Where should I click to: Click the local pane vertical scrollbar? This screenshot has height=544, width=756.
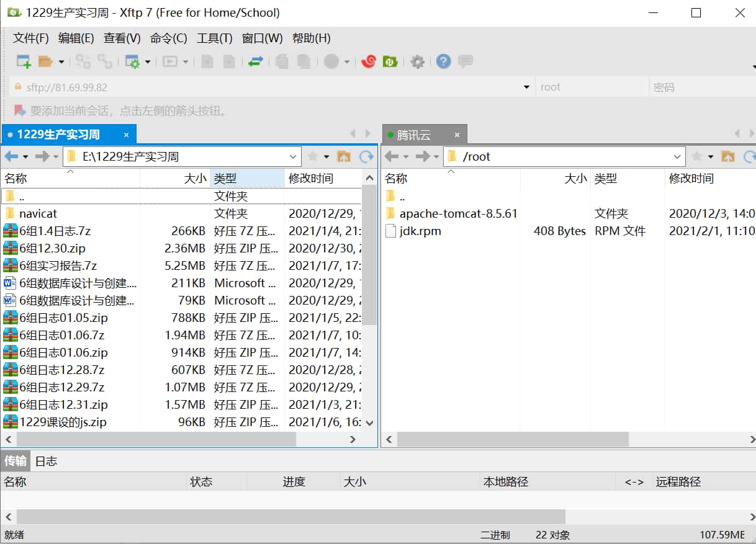pos(369,261)
